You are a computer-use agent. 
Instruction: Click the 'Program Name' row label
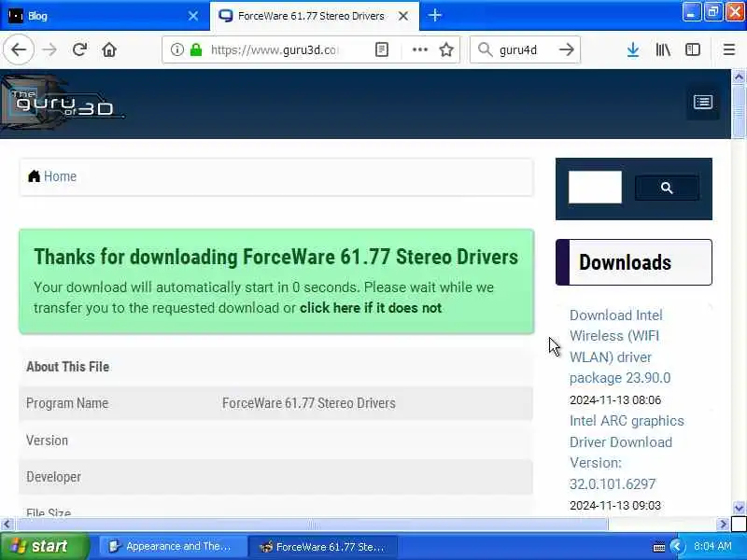coord(67,403)
